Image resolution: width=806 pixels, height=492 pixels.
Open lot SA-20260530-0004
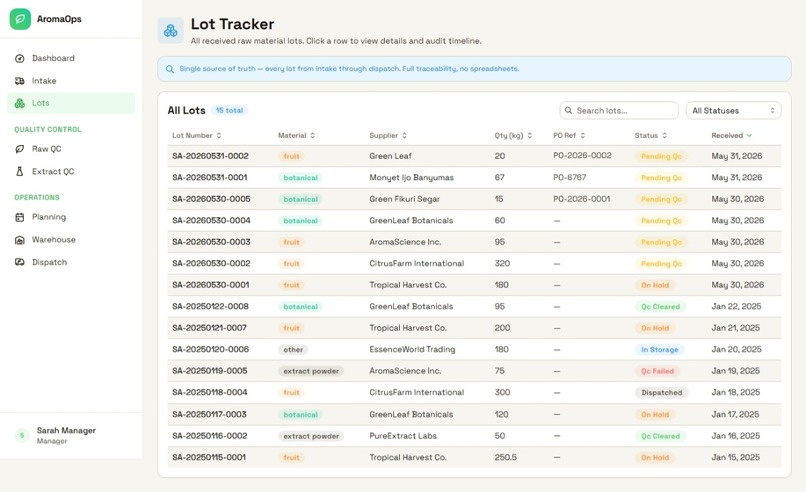click(474, 221)
